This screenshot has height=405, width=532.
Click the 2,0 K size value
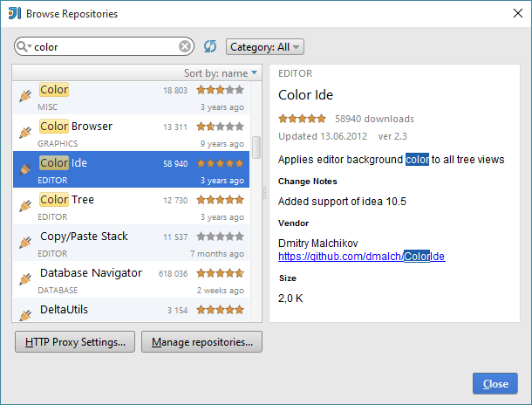(x=290, y=299)
